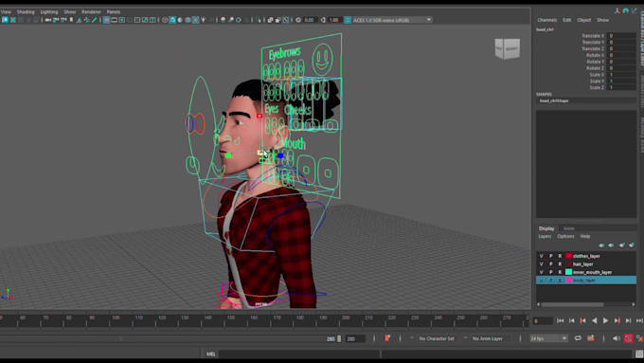The image size is (644, 363).
Task: Toggle the color management view transform icon
Action: pos(348,20)
